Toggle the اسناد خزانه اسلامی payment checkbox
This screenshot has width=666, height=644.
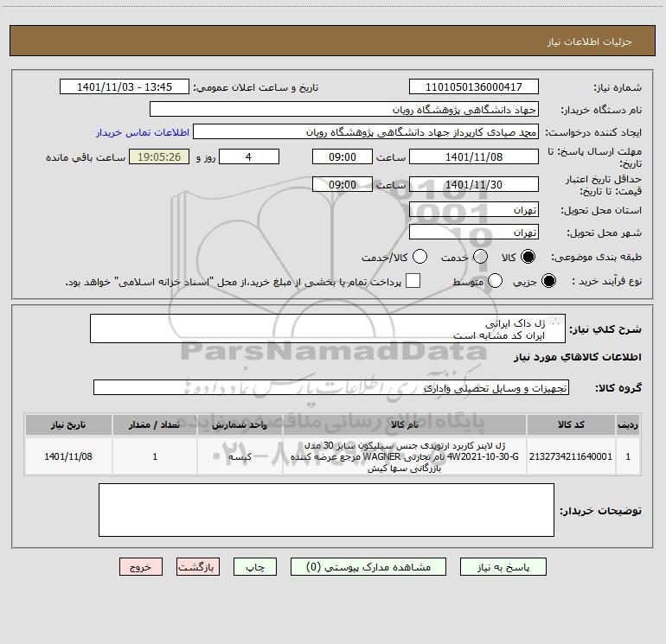click(x=413, y=281)
